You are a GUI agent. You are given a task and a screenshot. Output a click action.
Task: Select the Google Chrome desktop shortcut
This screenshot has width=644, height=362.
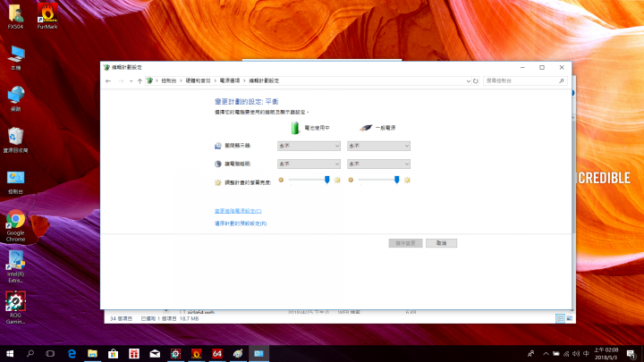[x=15, y=226]
